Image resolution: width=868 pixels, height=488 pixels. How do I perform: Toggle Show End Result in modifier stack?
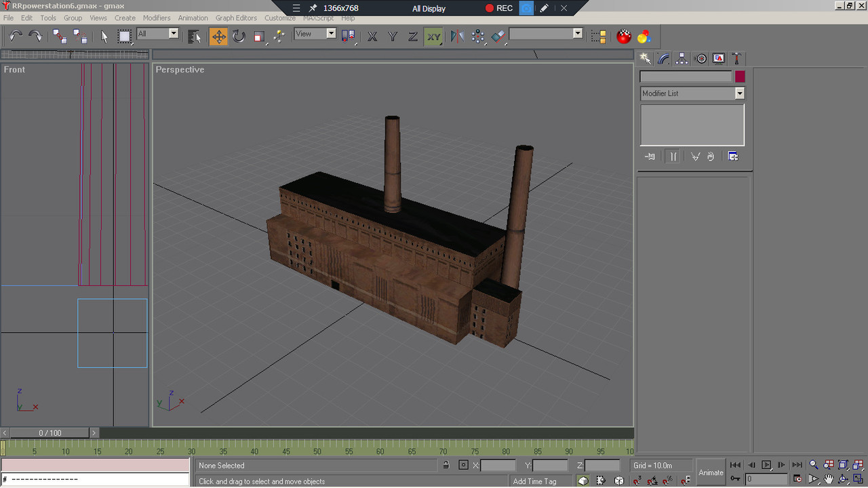point(673,157)
